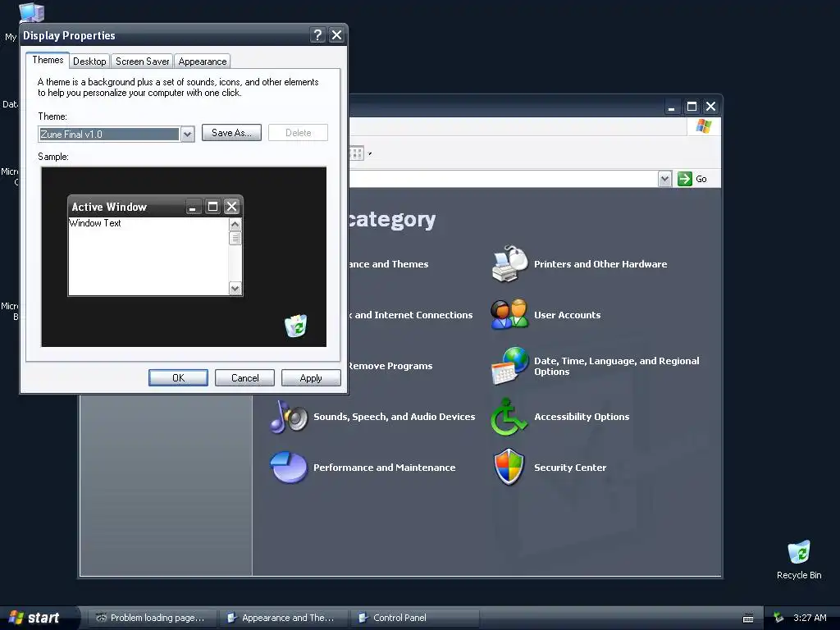The image size is (840, 630).
Task: Click the Cancel button
Action: coord(244,377)
